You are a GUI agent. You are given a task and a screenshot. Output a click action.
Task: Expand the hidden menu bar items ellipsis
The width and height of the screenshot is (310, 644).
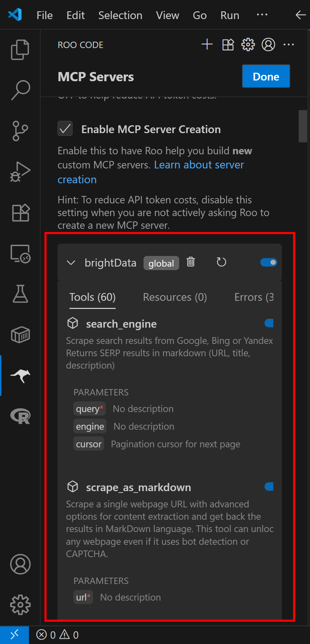point(262,15)
